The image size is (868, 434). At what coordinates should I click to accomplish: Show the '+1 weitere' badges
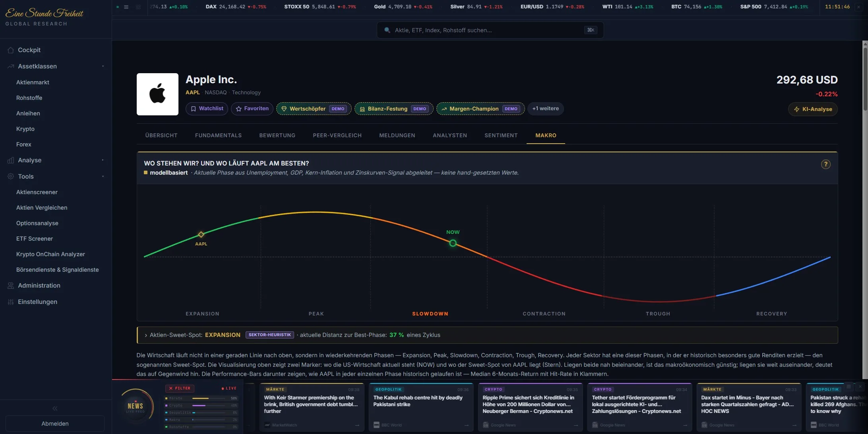545,109
